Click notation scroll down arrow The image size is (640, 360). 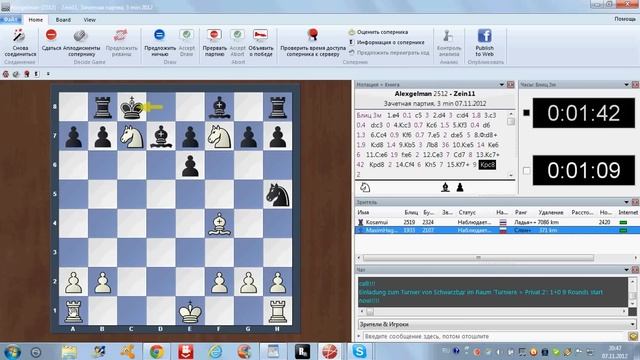click(511, 175)
